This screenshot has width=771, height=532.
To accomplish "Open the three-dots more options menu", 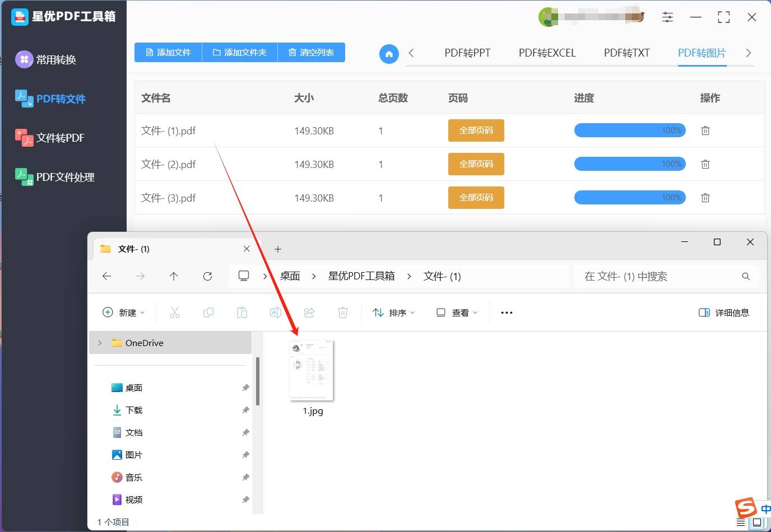I will pyautogui.click(x=507, y=312).
